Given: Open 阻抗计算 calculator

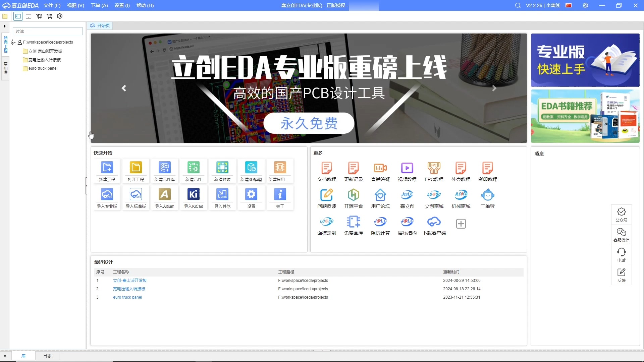Looking at the screenshot, I should pos(380,222).
